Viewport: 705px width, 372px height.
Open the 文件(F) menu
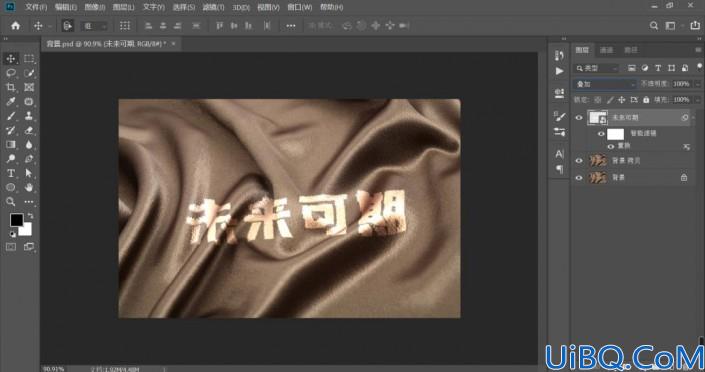tap(36, 7)
